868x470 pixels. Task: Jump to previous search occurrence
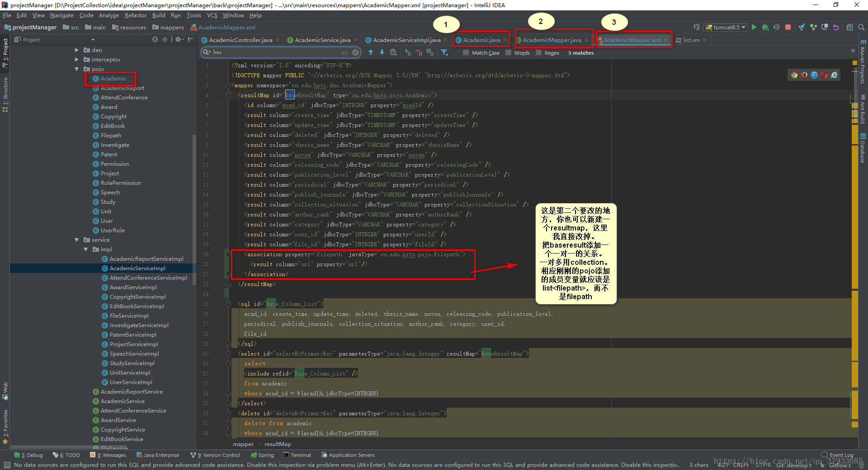[371, 52]
